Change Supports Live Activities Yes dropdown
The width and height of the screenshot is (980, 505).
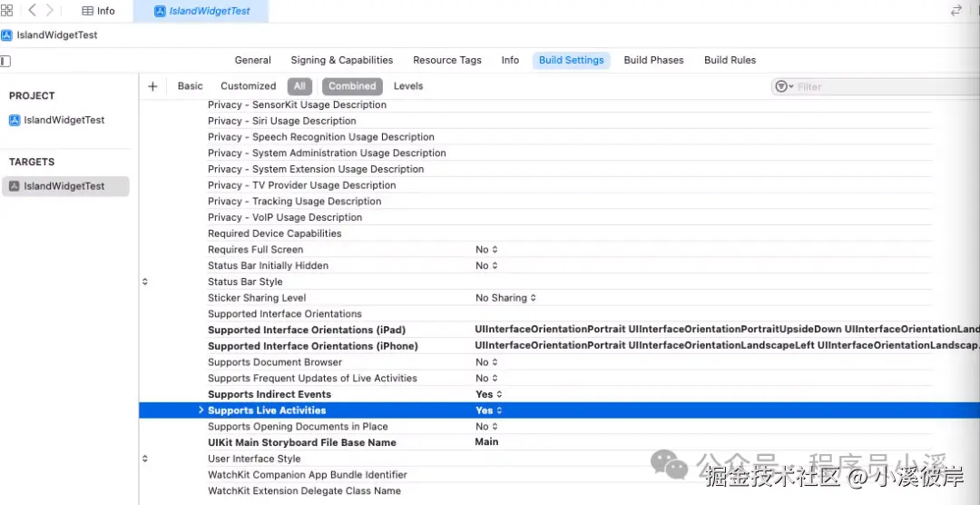(x=489, y=411)
